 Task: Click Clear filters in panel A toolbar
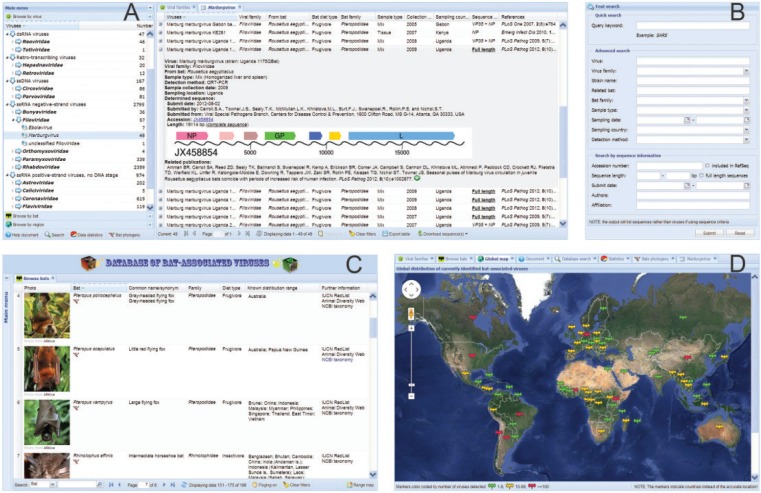coord(363,234)
